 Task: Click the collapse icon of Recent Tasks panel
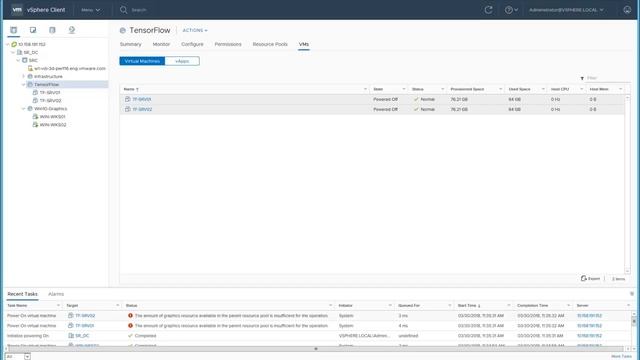tap(632, 294)
